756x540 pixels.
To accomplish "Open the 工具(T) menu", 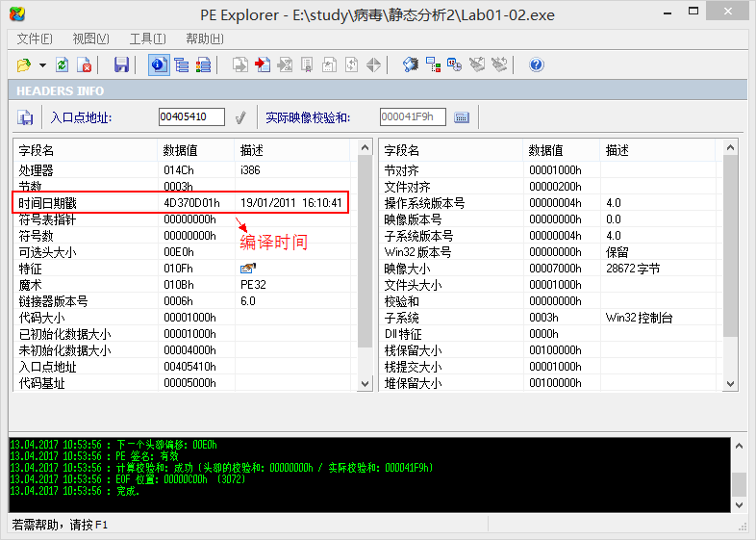I will pos(147,39).
